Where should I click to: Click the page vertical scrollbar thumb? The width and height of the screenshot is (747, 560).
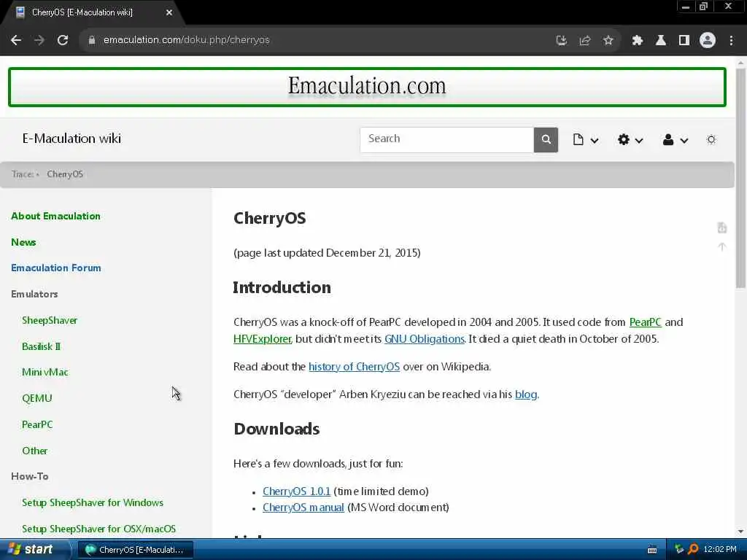[740, 179]
